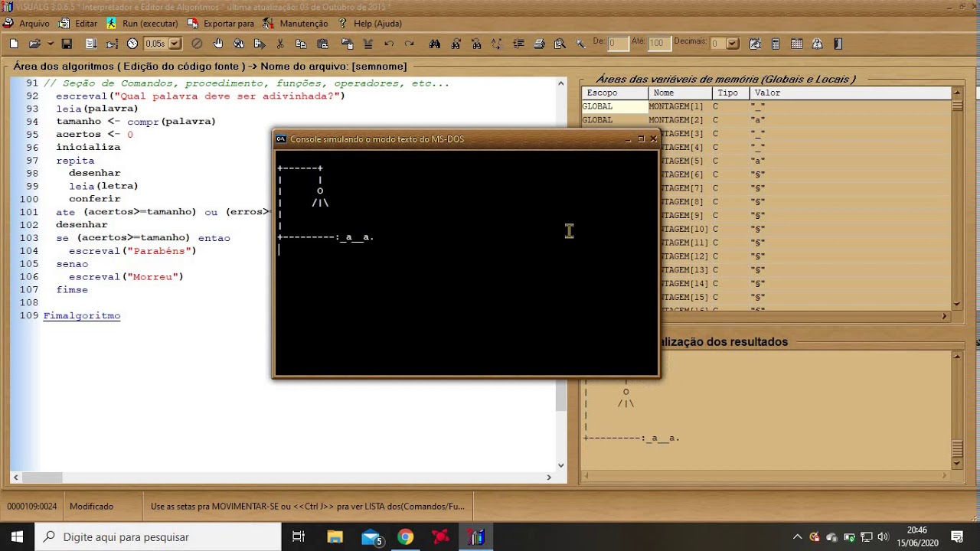Viewport: 980px width, 551px height.
Task: Close the MS-DOS console window
Action: click(x=653, y=139)
